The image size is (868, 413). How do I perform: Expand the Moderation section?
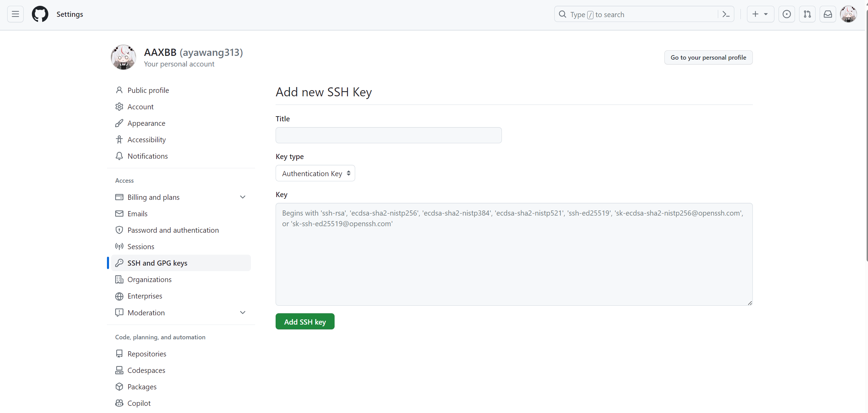[242, 313]
